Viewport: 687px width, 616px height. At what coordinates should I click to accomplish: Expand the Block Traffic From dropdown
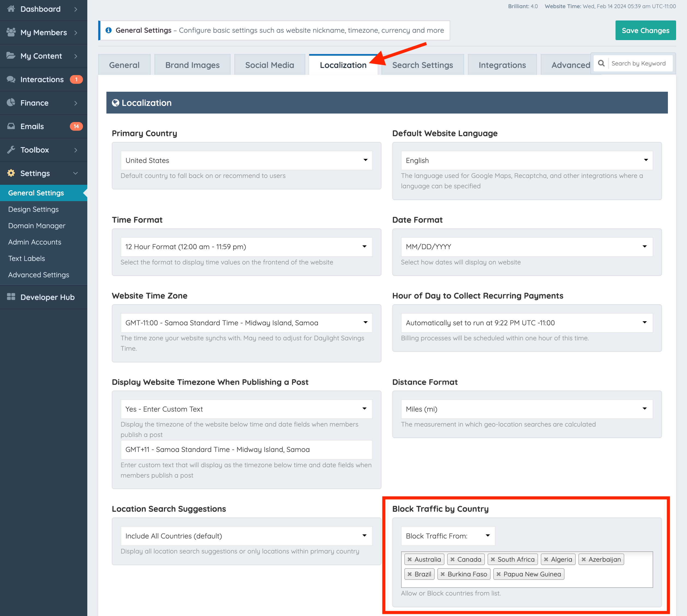point(447,536)
